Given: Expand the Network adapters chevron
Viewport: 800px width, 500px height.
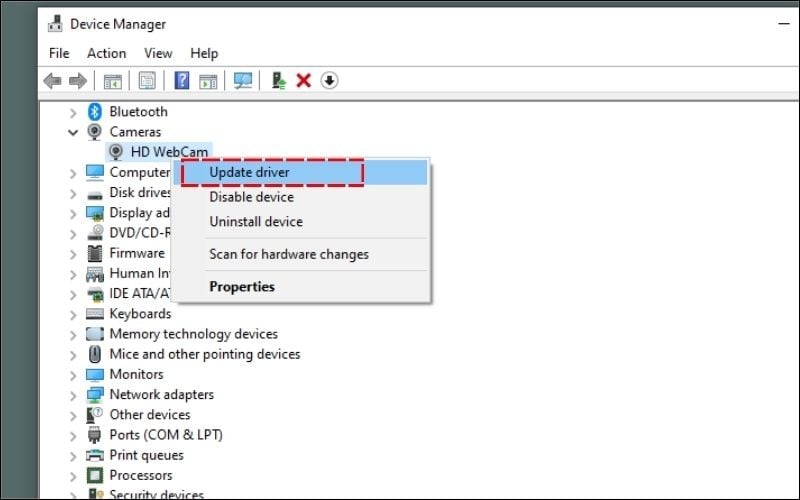Looking at the screenshot, I should (x=73, y=395).
